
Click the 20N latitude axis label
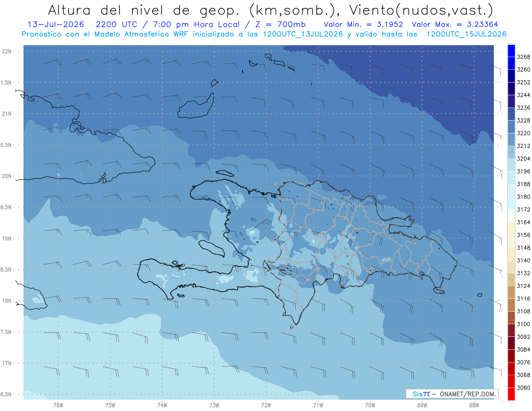[7, 176]
